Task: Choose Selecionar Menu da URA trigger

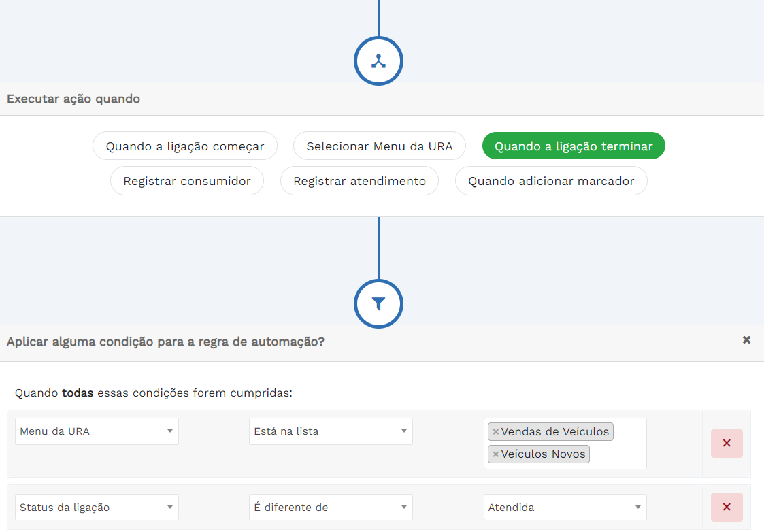Action: click(379, 146)
